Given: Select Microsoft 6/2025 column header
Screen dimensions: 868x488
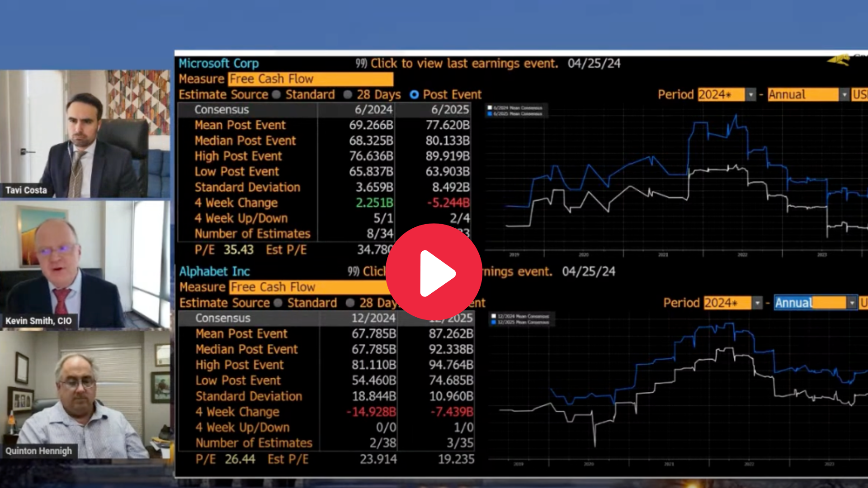Looking at the screenshot, I should click(x=450, y=110).
